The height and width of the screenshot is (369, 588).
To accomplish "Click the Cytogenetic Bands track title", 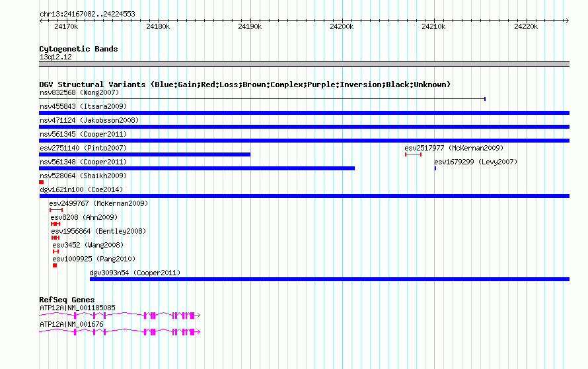I will pyautogui.click(x=79, y=49).
